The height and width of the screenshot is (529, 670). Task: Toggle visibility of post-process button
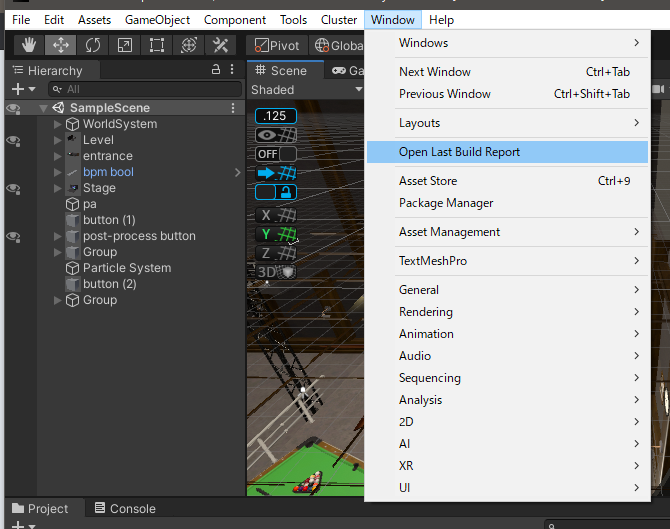[x=13, y=237]
